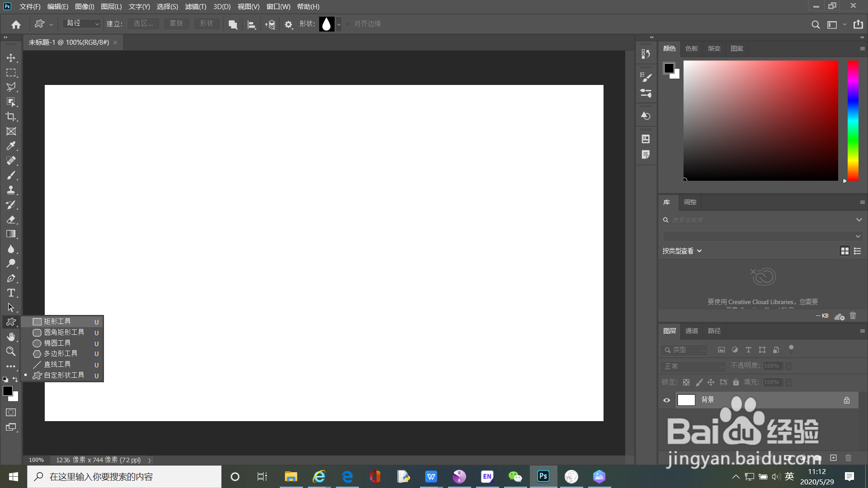The height and width of the screenshot is (488, 868).
Task: Toggle Quick Mask mode icon
Action: pos(11,412)
